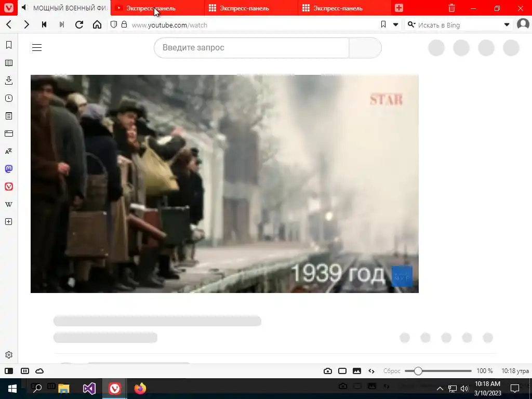
Task: Open the Vivaldi main menu
Action: pos(9,8)
